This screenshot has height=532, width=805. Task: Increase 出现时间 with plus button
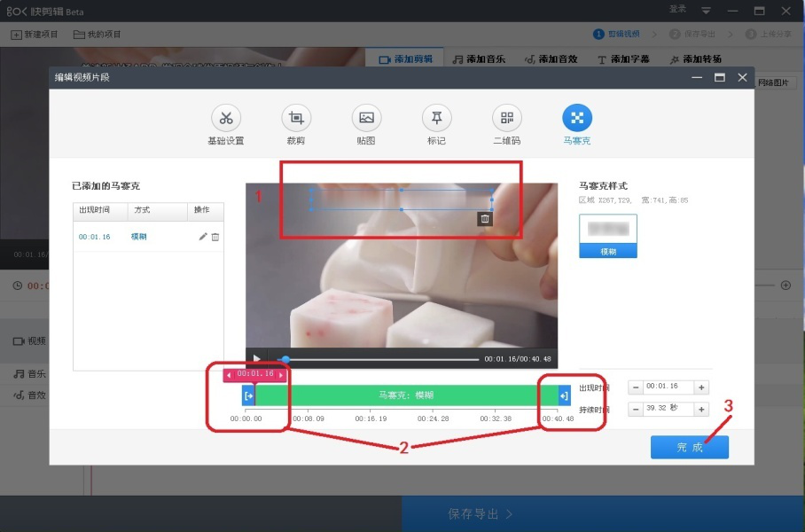point(701,387)
